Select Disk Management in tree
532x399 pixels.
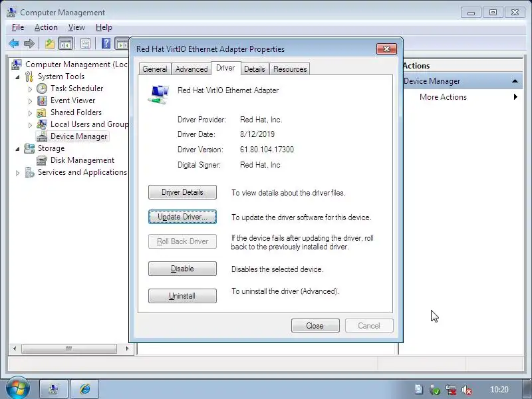coord(82,160)
